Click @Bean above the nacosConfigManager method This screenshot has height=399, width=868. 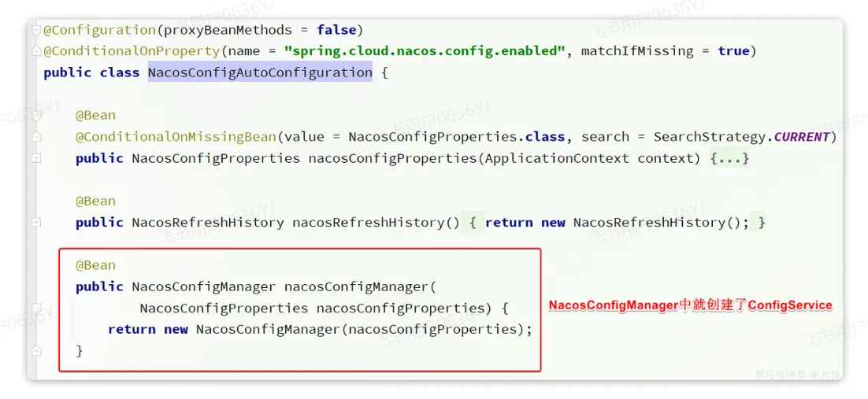(96, 266)
